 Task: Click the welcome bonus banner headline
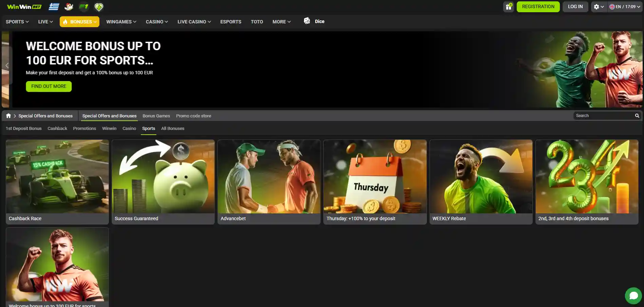click(93, 53)
